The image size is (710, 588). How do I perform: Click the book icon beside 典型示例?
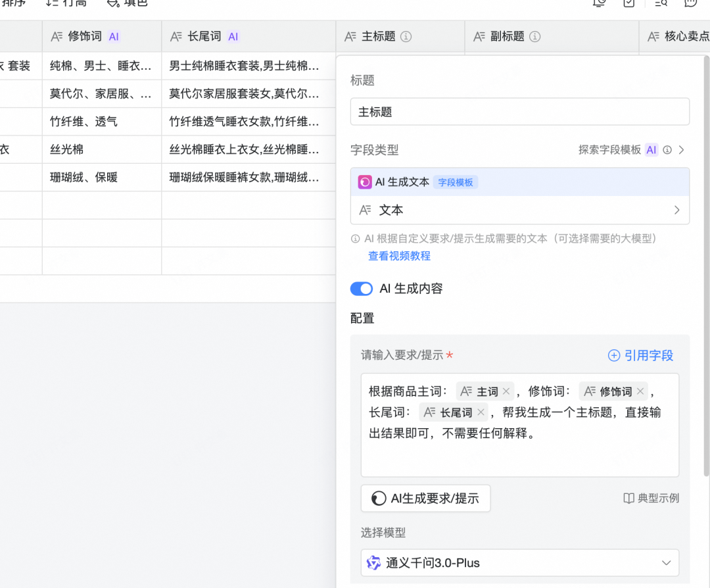click(x=628, y=499)
